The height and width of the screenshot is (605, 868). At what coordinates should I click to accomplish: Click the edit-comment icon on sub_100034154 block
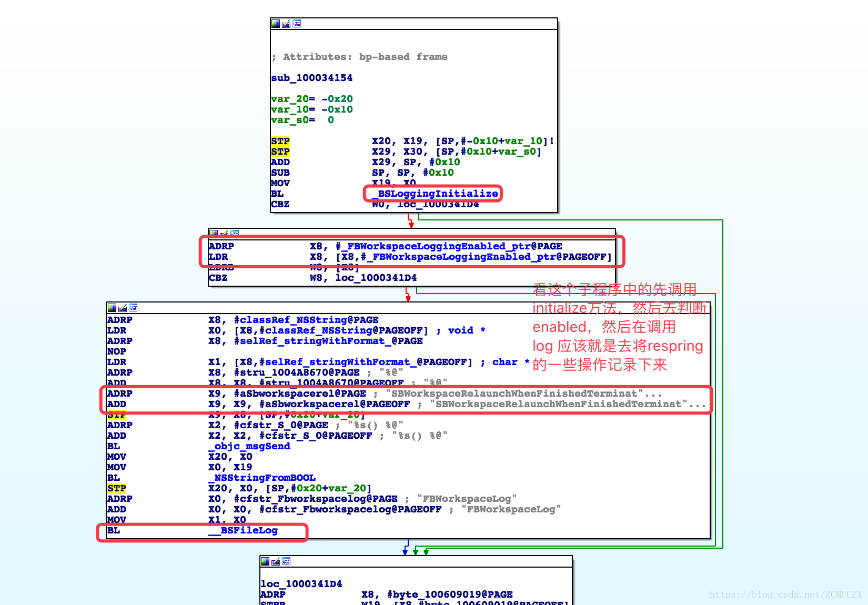tap(286, 24)
